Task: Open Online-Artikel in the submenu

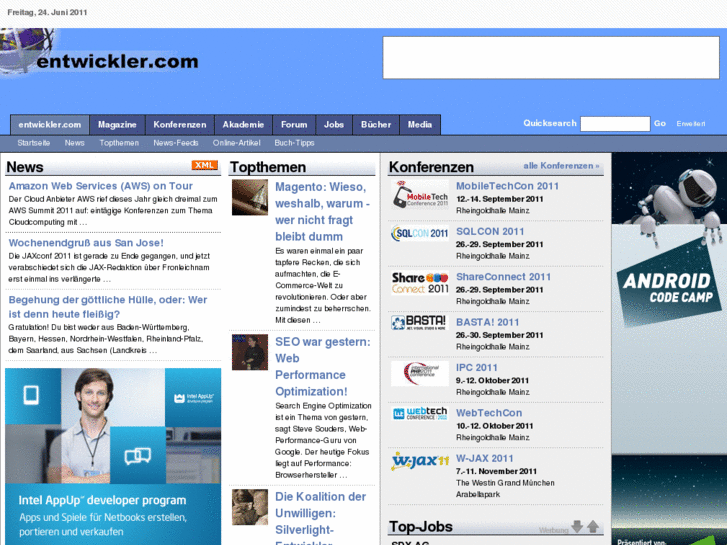Action: [236, 143]
